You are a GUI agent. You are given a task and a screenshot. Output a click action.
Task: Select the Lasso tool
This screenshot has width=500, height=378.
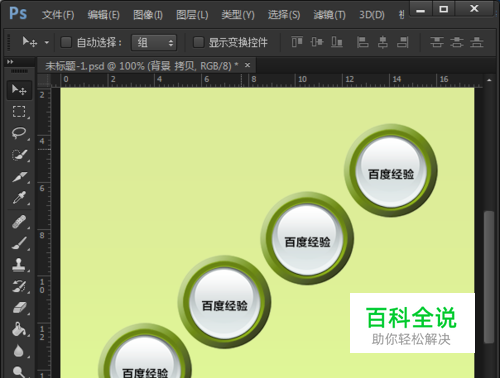click(19, 133)
